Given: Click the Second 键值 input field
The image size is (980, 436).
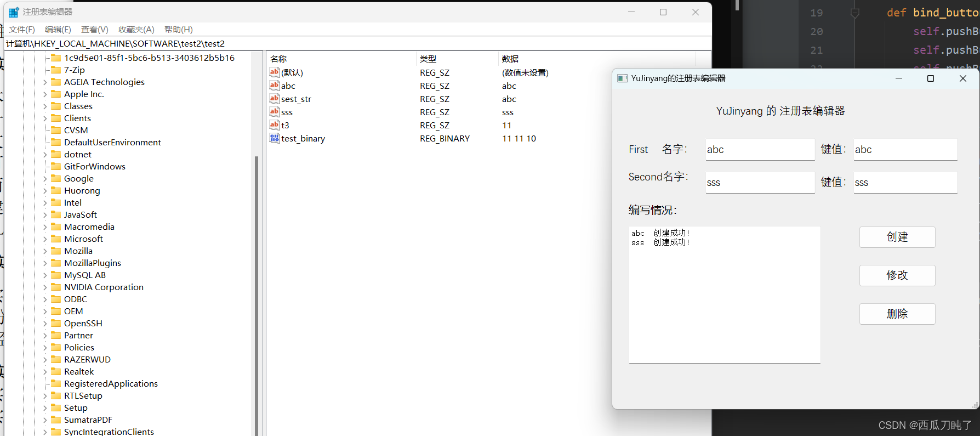Looking at the screenshot, I should [905, 182].
